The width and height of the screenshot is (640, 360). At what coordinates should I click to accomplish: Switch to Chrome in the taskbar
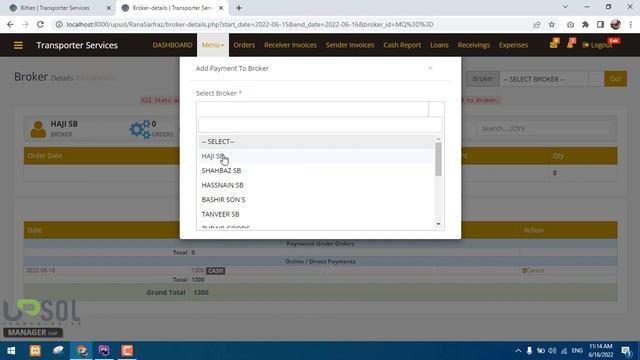tap(81, 351)
